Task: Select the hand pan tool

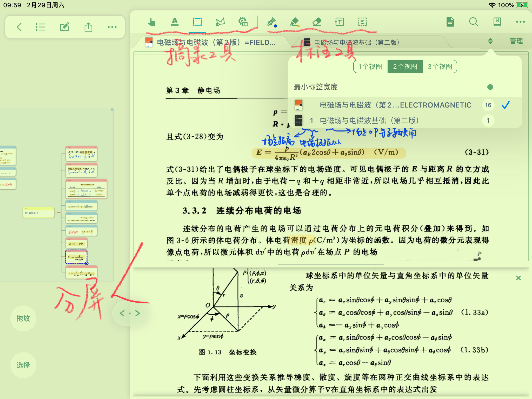Action: (x=151, y=22)
